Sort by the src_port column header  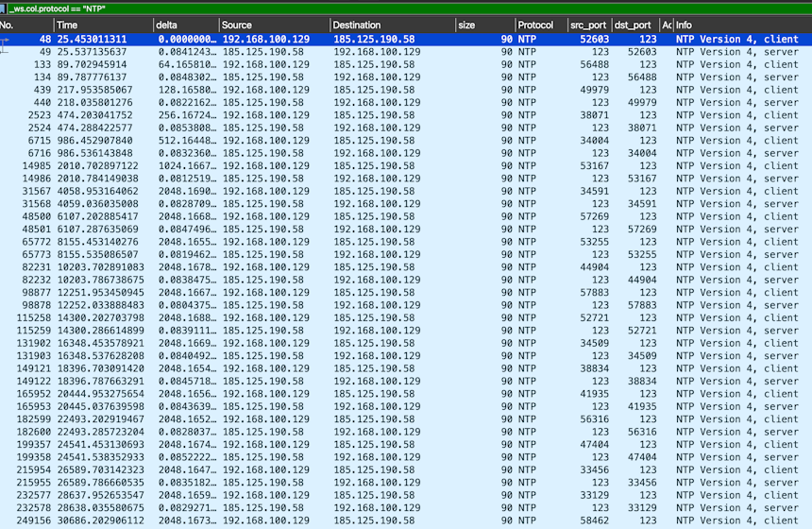pos(588,25)
